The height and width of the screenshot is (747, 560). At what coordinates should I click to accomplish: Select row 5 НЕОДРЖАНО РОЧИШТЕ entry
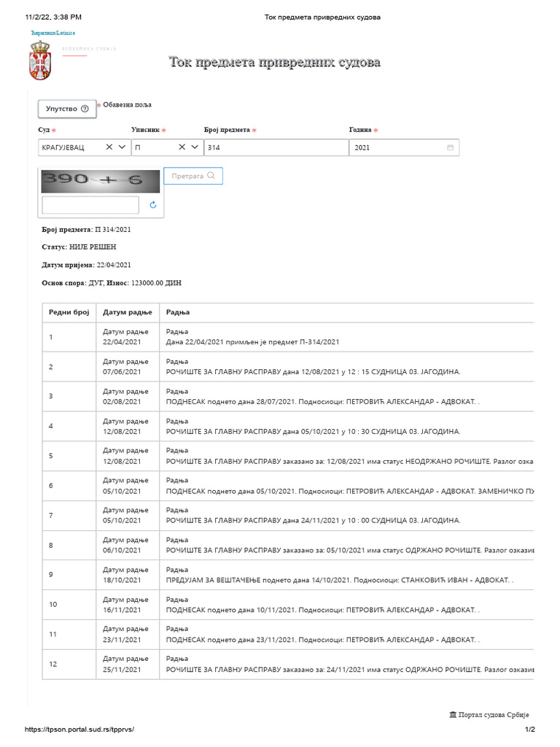[x=349, y=461]
